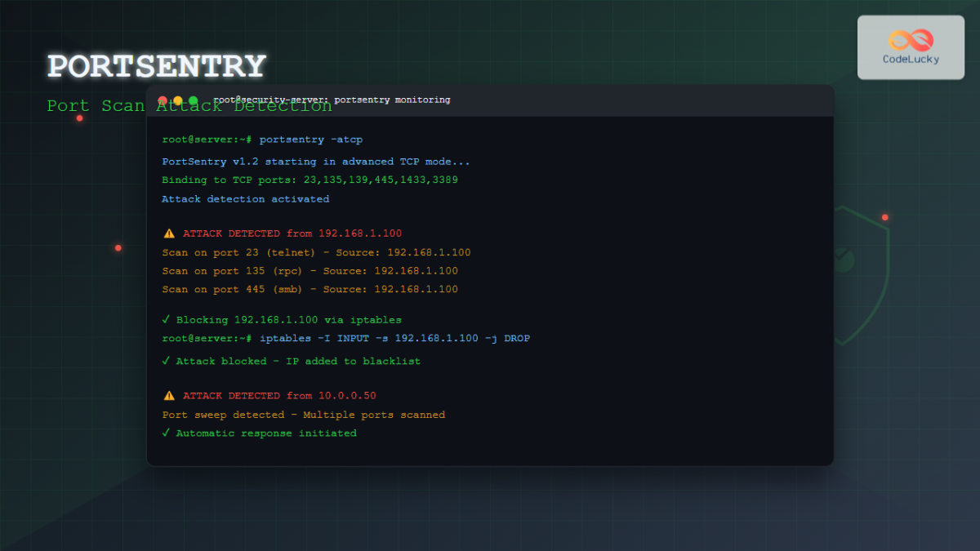Screen dimensions: 980x551
Task: Click the portsentry -atcp command line
Action: point(261,139)
